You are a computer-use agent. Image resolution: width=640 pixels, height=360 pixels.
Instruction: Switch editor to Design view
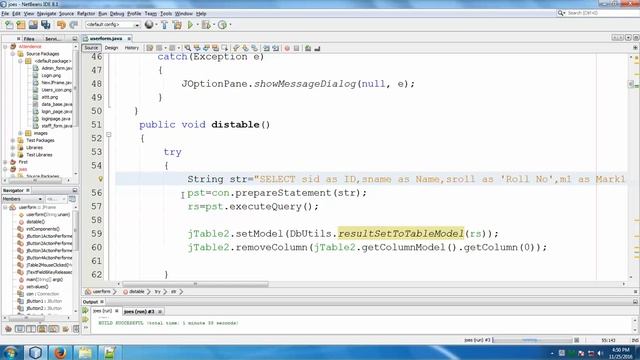[111, 48]
